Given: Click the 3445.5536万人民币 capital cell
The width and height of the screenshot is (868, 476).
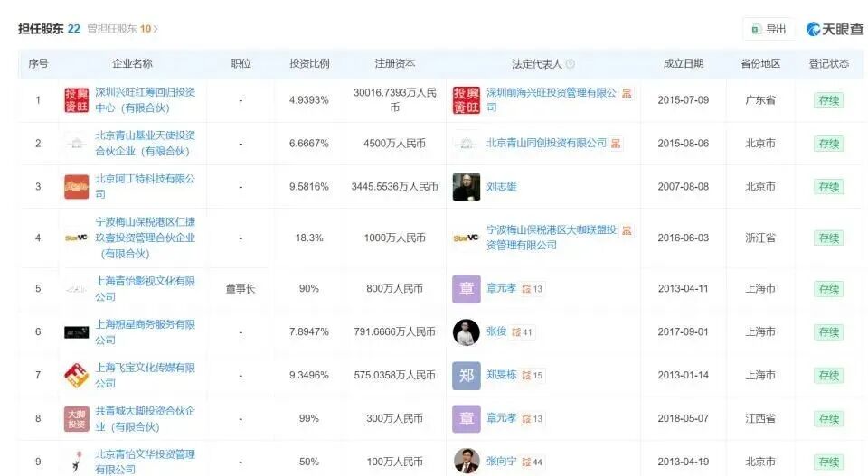Looking at the screenshot, I should [395, 187].
